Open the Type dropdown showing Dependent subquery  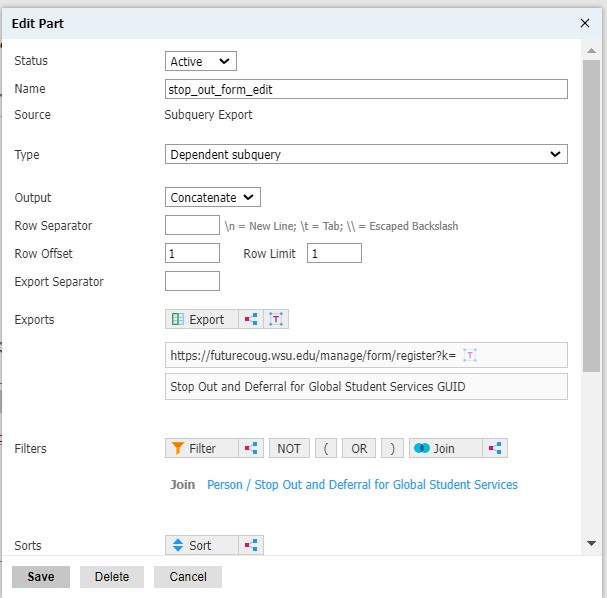[366, 155]
